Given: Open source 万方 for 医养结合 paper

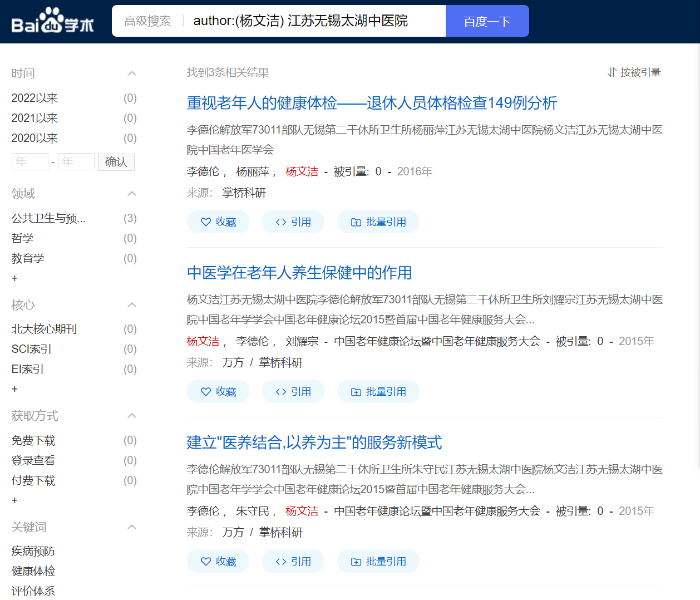Looking at the screenshot, I should pyautogui.click(x=233, y=532).
